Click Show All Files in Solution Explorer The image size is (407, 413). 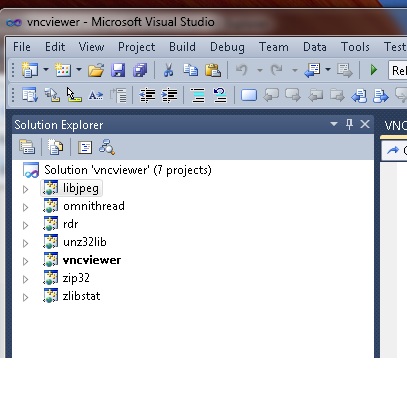coord(55,147)
